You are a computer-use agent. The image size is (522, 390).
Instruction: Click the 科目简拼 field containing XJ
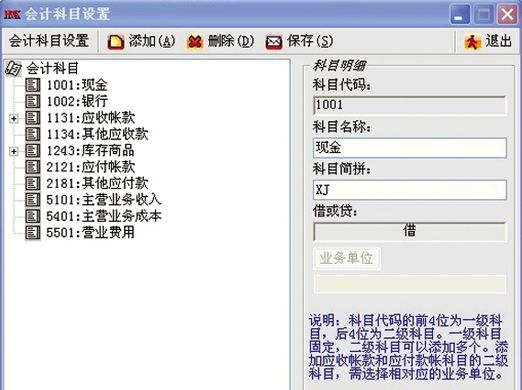(410, 190)
